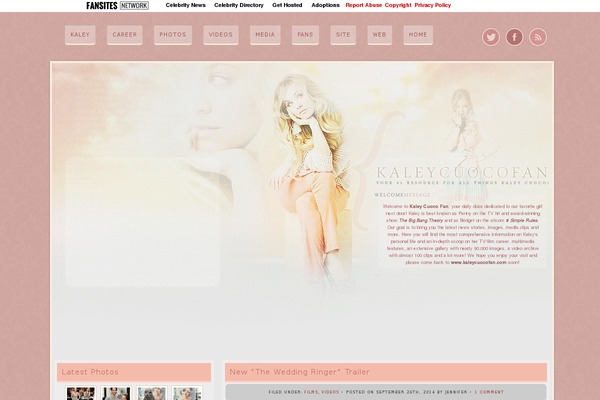This screenshot has width=600, height=400.
Task: Open the New "The Wedding Ringer" Trailer post
Action: click(300, 372)
